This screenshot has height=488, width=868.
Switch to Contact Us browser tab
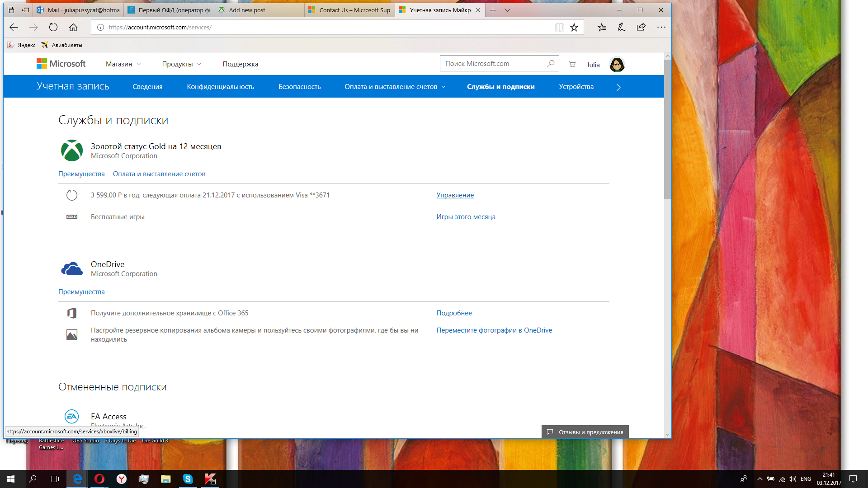tap(349, 10)
